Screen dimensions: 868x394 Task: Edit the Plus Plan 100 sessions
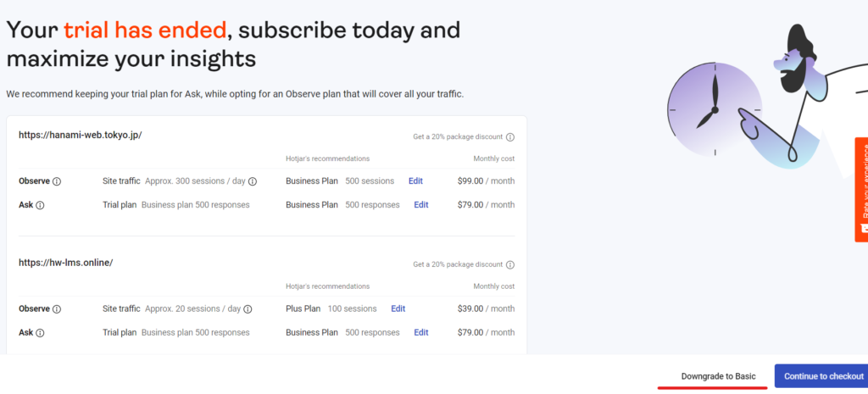pyautogui.click(x=398, y=309)
